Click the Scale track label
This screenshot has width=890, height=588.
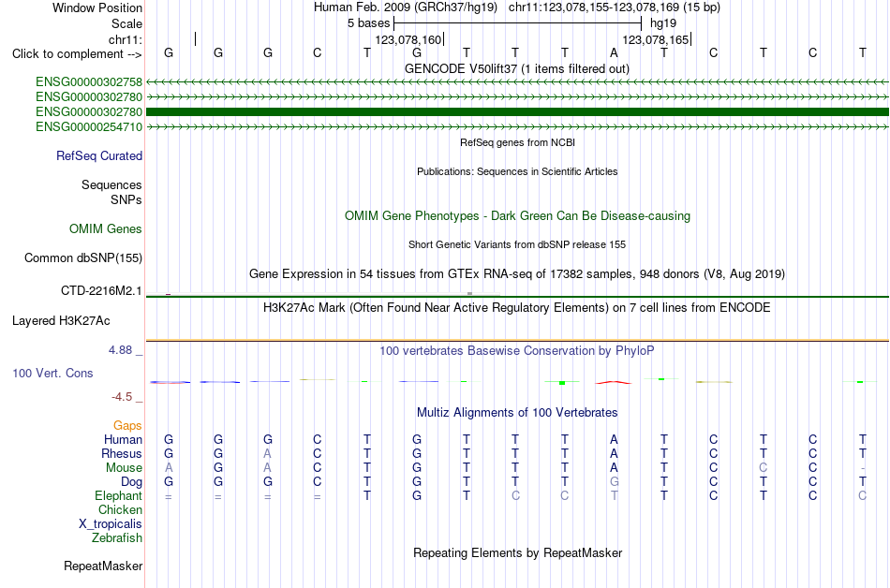[x=126, y=23]
